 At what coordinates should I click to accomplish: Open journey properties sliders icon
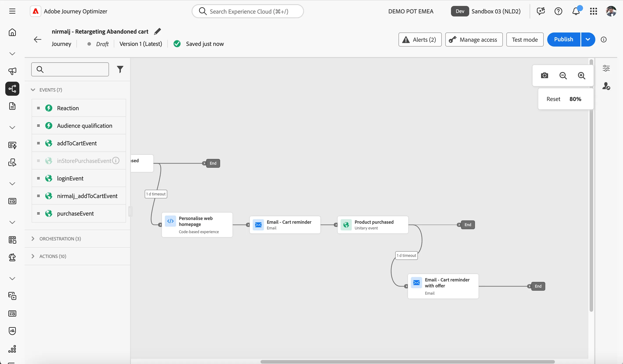coord(606,68)
